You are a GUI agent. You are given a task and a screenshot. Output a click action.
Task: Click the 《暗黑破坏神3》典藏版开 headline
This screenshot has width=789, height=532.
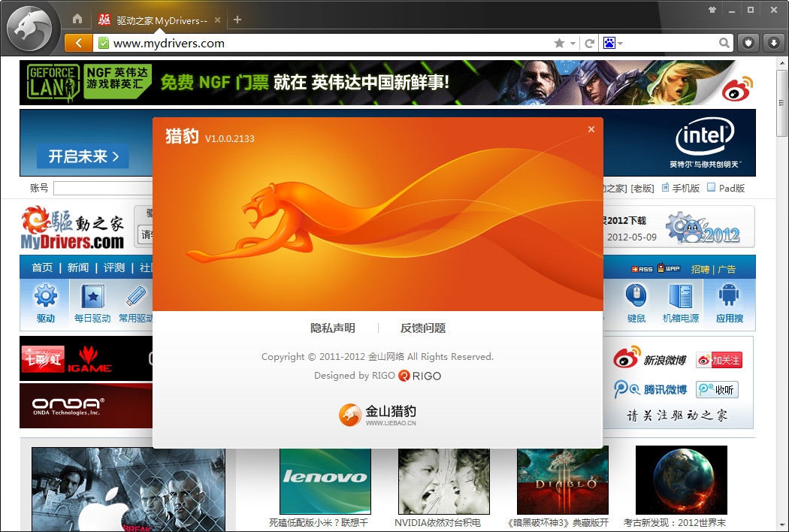pos(558,523)
